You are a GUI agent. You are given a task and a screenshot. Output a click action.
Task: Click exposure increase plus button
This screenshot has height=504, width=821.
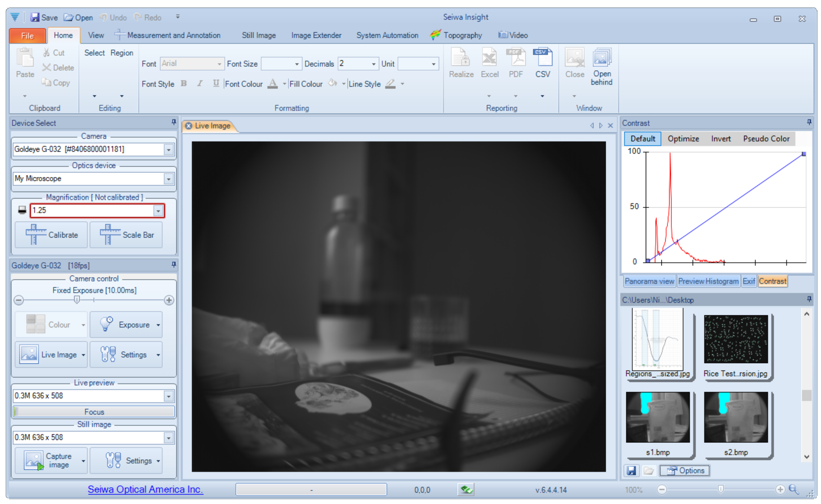[x=169, y=300]
